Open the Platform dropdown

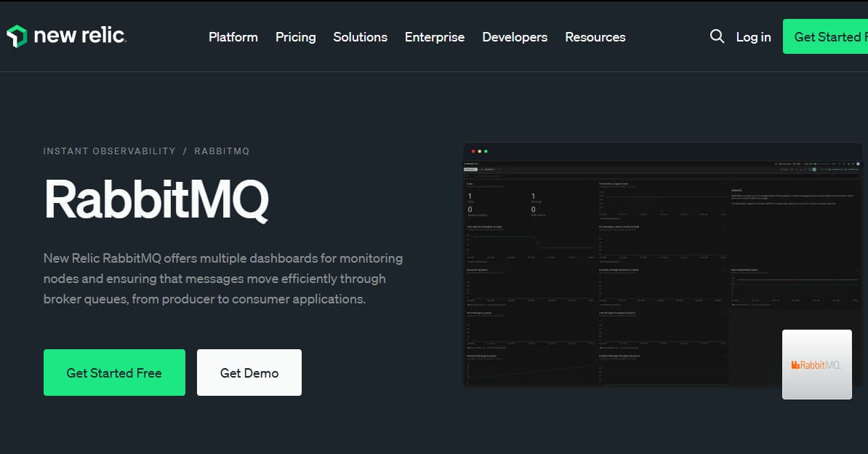233,37
